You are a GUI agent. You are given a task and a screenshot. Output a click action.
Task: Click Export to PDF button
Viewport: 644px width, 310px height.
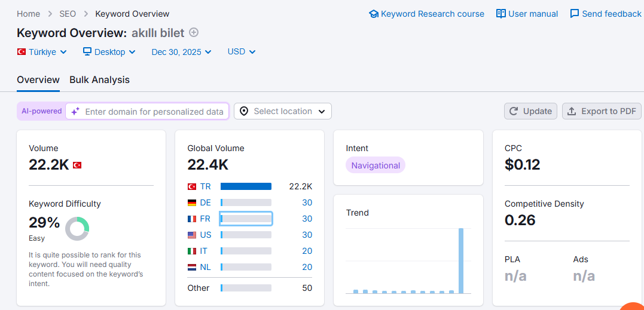602,111
